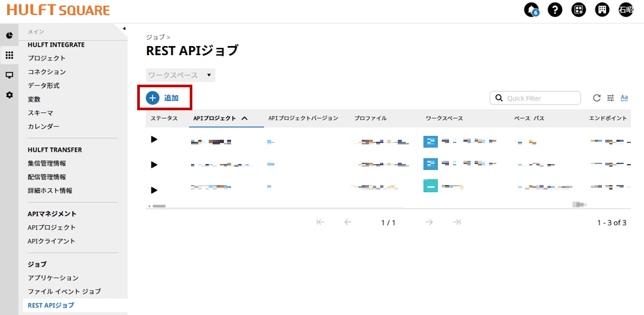Open the notifications bell icon
Image resolution: width=644 pixels, height=315 pixels.
531,10
